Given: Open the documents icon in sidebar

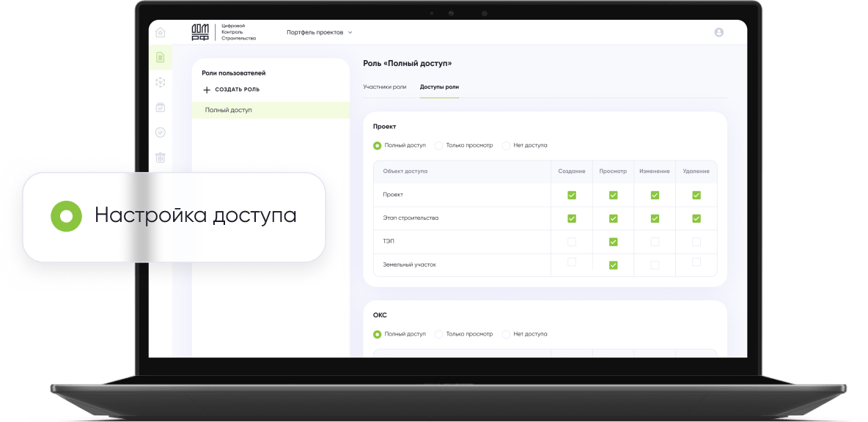Looking at the screenshot, I should pos(161,57).
